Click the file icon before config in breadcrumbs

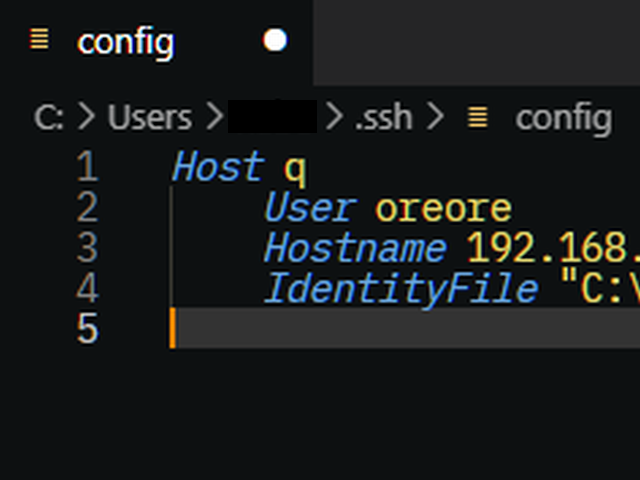478,117
